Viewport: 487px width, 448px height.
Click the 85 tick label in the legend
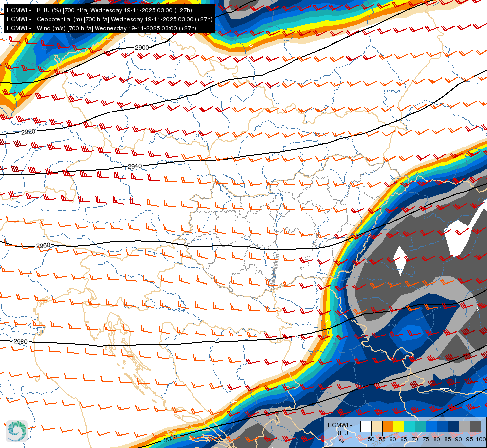point(448,439)
